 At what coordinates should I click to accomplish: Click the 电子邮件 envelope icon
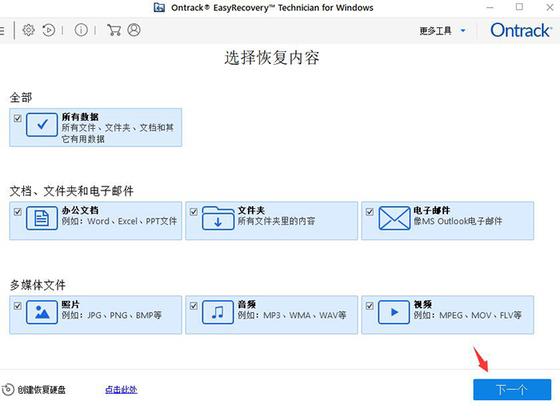394,218
